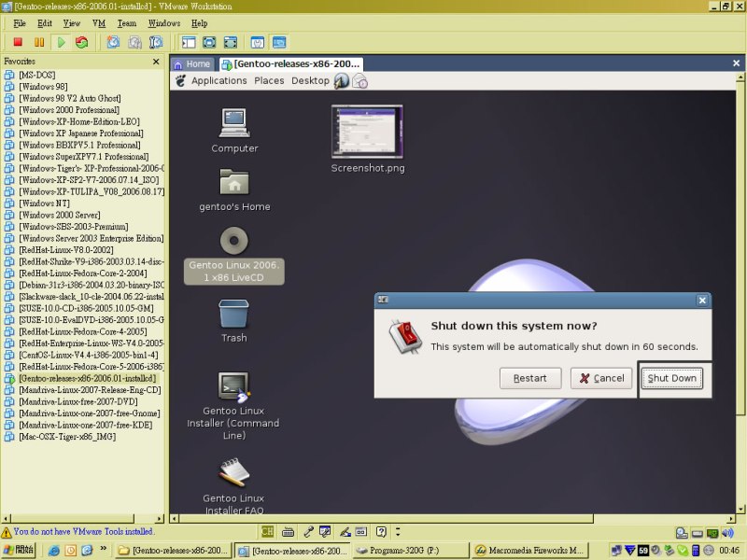Open the Help menu
The height and width of the screenshot is (560, 747).
coord(200,23)
